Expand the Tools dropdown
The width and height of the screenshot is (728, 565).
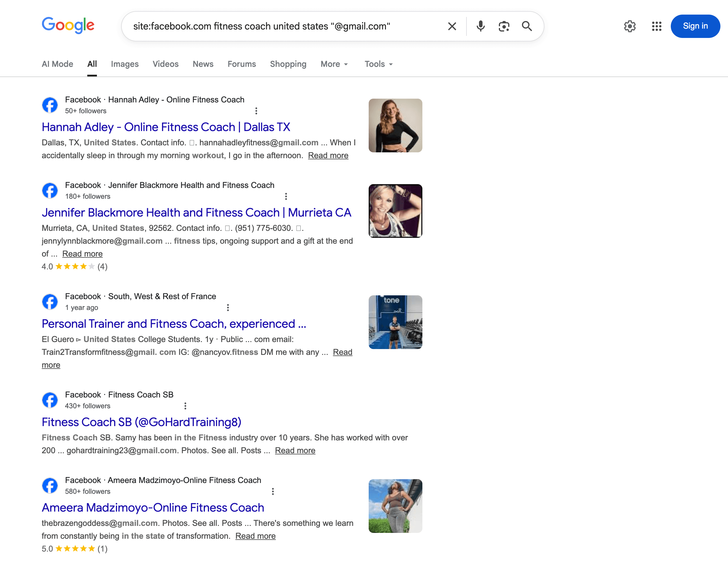point(379,64)
